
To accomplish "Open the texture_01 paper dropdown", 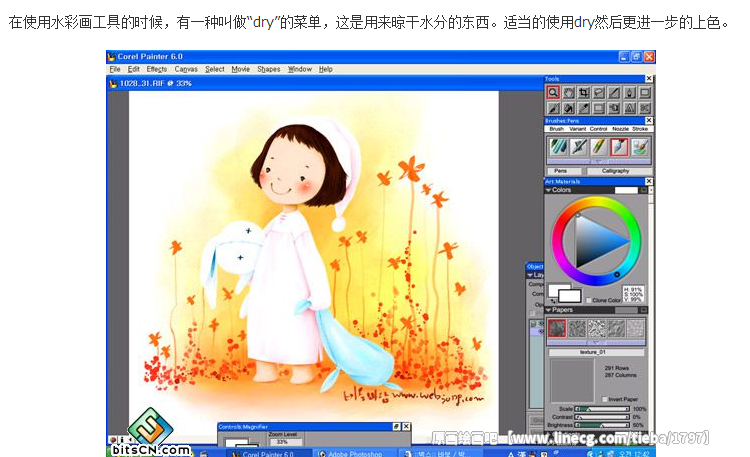I will pos(596,352).
